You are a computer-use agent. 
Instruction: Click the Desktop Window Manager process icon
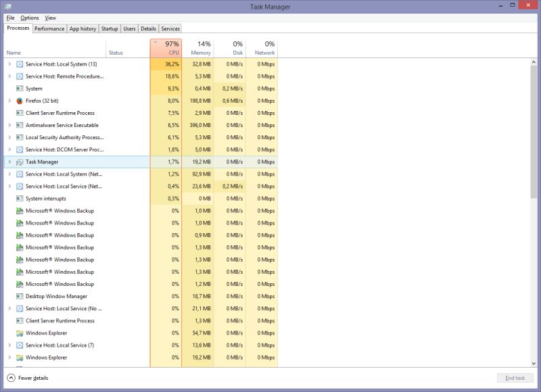18,296
